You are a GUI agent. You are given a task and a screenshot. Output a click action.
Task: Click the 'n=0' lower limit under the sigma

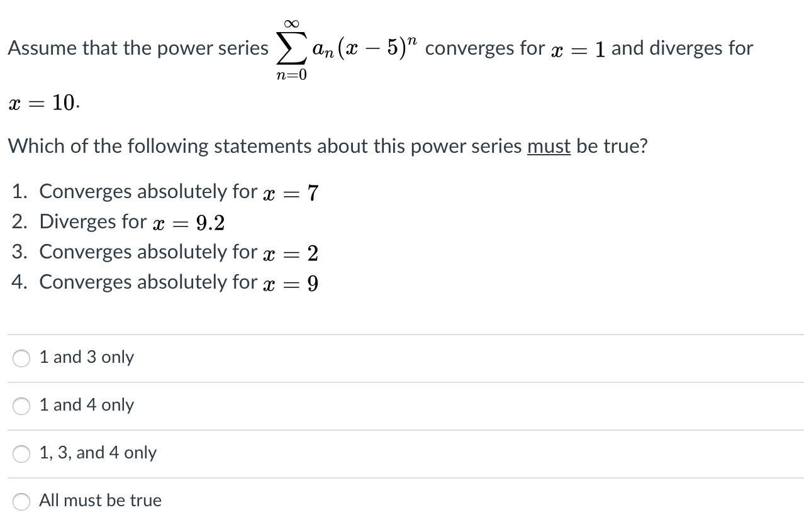[x=291, y=76]
